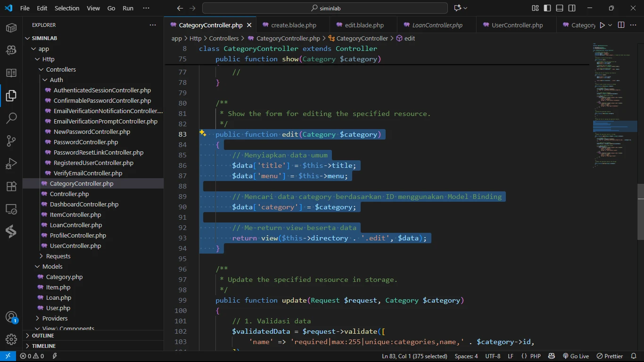Toggle the secondary side bar visibility
The height and width of the screenshot is (362, 644).
coord(572,8)
